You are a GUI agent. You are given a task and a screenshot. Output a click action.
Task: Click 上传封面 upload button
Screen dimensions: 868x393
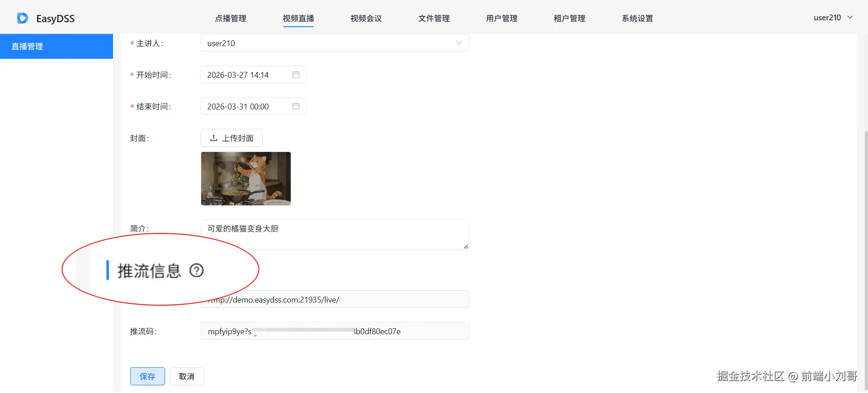point(231,138)
